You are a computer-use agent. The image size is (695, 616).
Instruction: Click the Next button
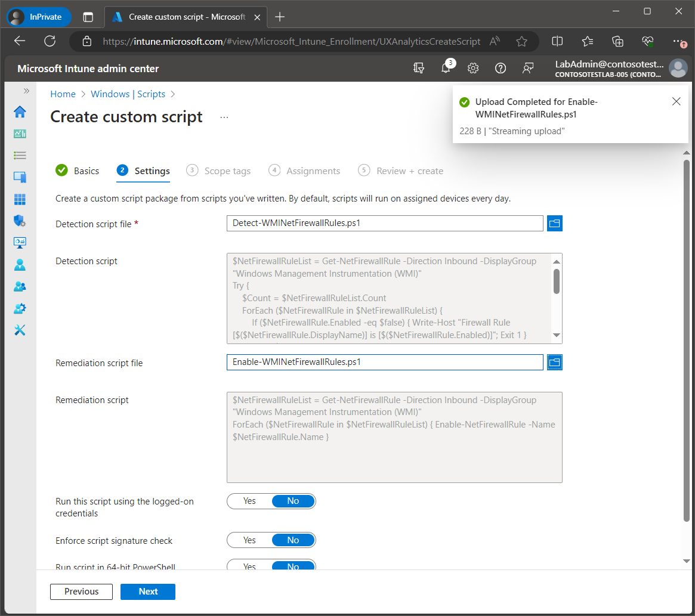click(148, 592)
